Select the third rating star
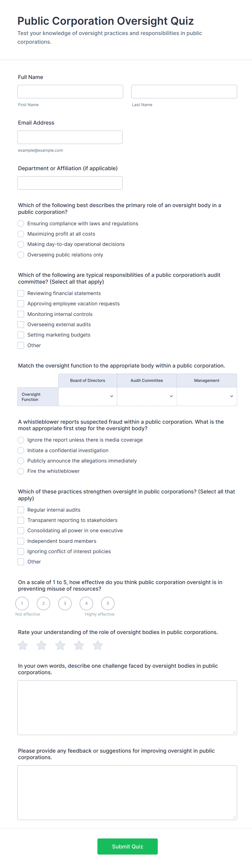The height and width of the screenshot is (868, 252). pyautogui.click(x=60, y=645)
